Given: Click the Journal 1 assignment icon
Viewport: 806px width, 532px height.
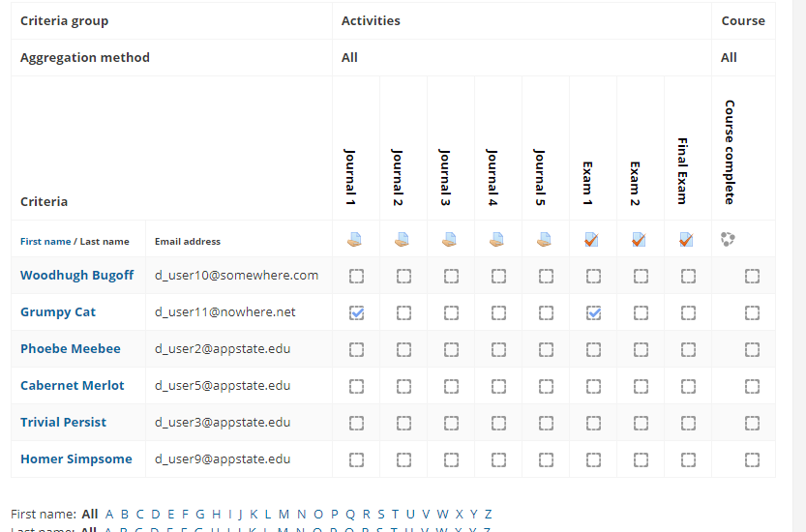Looking at the screenshot, I should click(355, 240).
